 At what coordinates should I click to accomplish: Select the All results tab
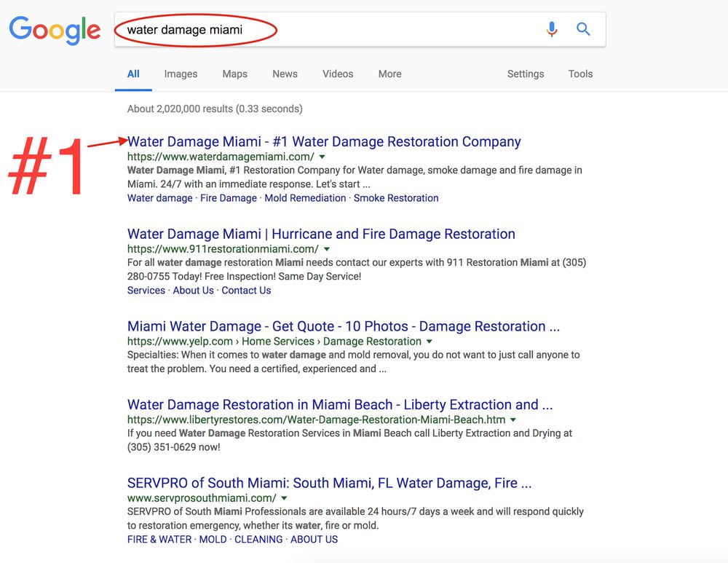tap(133, 74)
